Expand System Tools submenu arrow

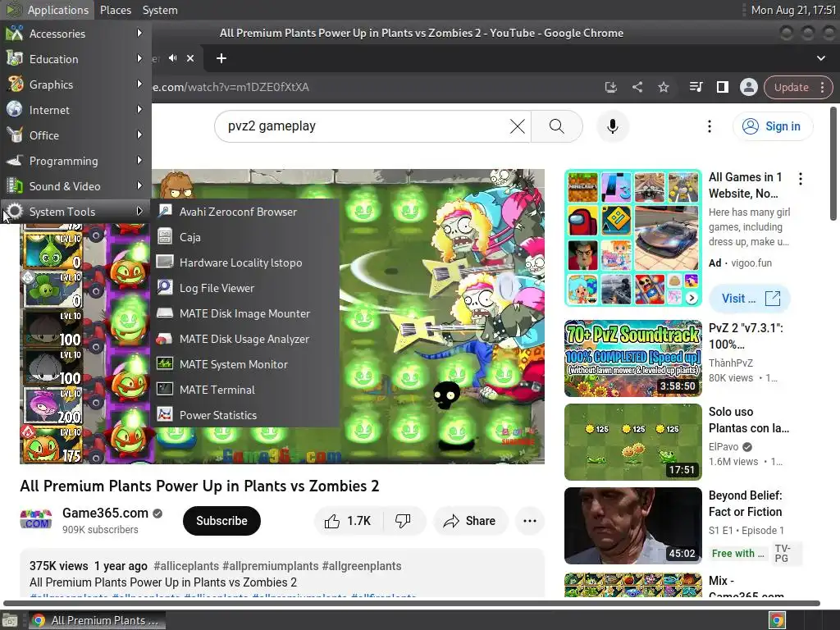tap(139, 211)
